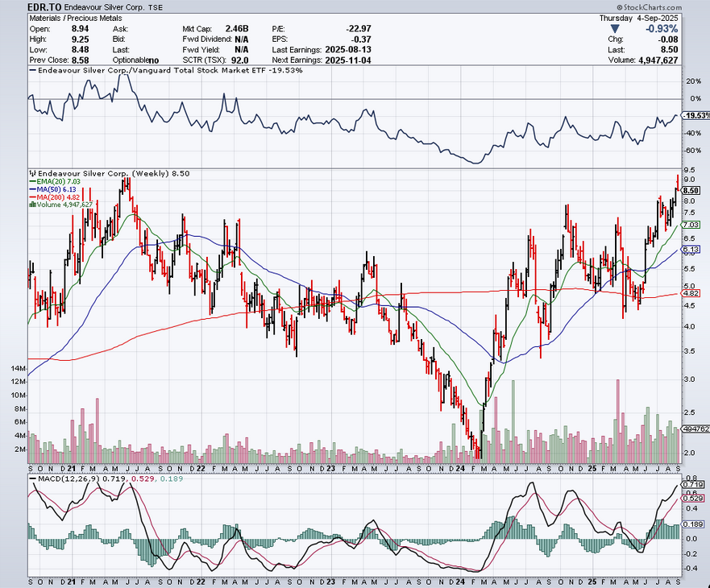The image size is (710, 588).
Task: Click the Open value 8.94
Action: coord(80,28)
